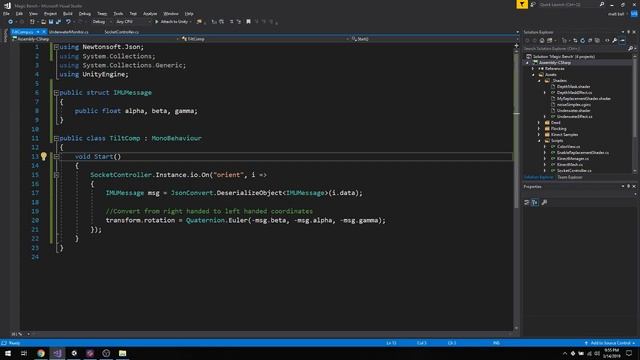Click the yellow notifications filter flag icon
Screen dimensions: 640x360
click(522, 4)
